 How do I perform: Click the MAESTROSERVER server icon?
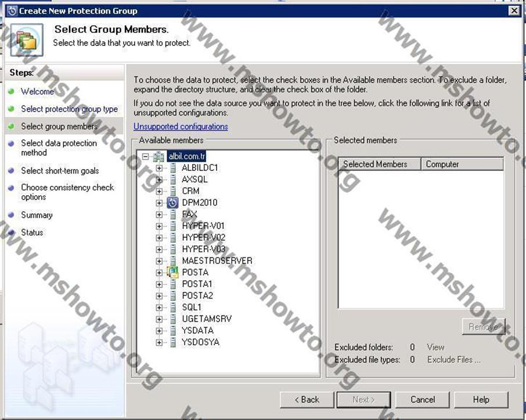point(173,261)
